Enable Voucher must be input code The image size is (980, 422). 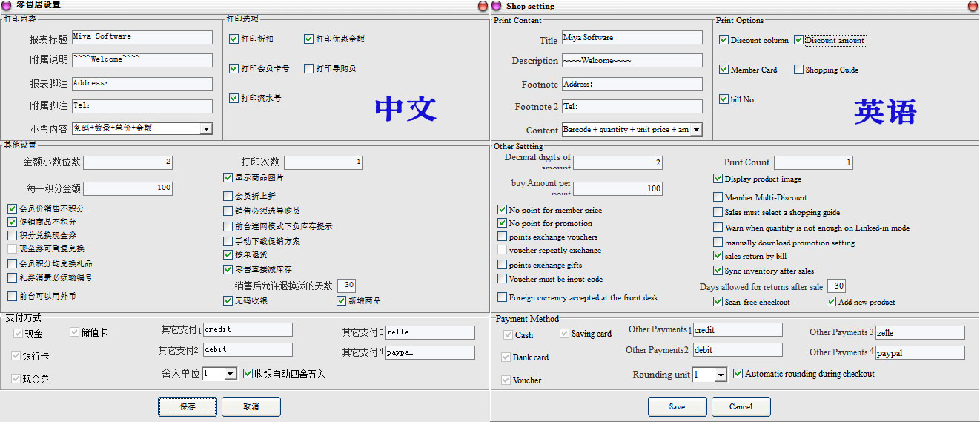[503, 279]
